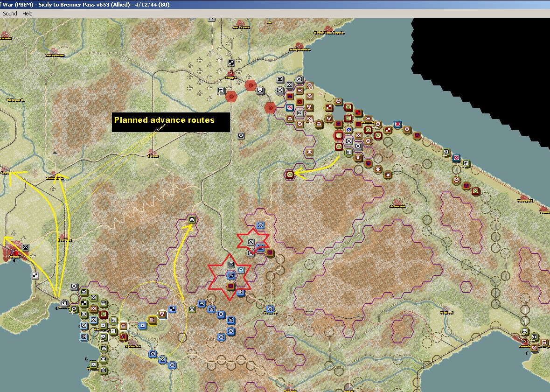The image size is (550, 392).
Task: Select the olive artillery counter at the long arrow tip
Action: click(x=192, y=220)
